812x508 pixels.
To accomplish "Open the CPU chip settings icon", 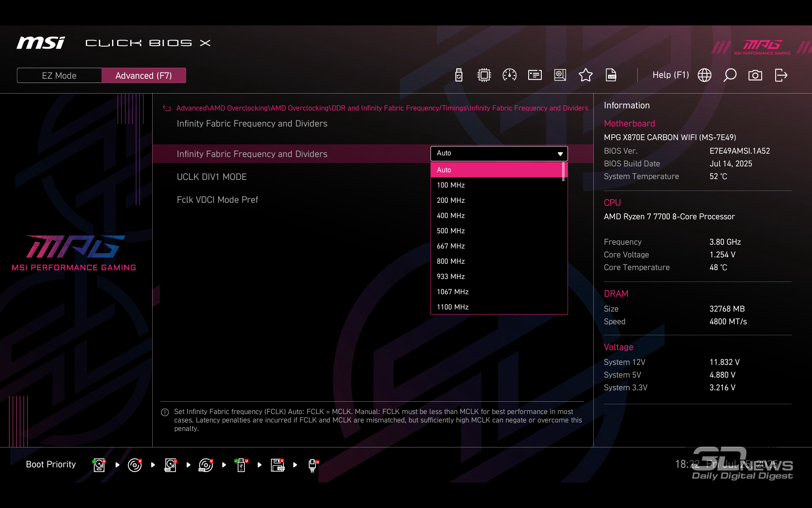I will click(x=484, y=75).
